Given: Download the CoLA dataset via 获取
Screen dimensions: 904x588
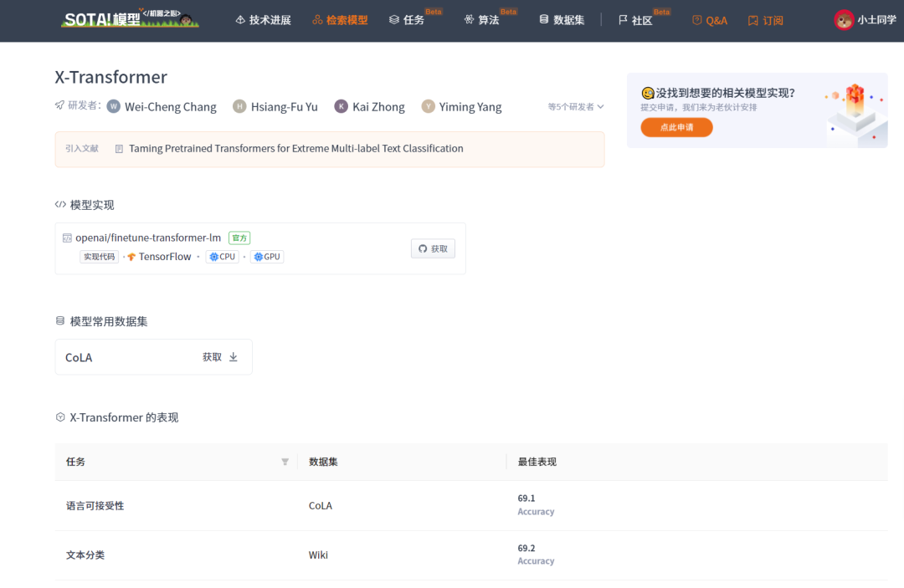Looking at the screenshot, I should click(220, 357).
